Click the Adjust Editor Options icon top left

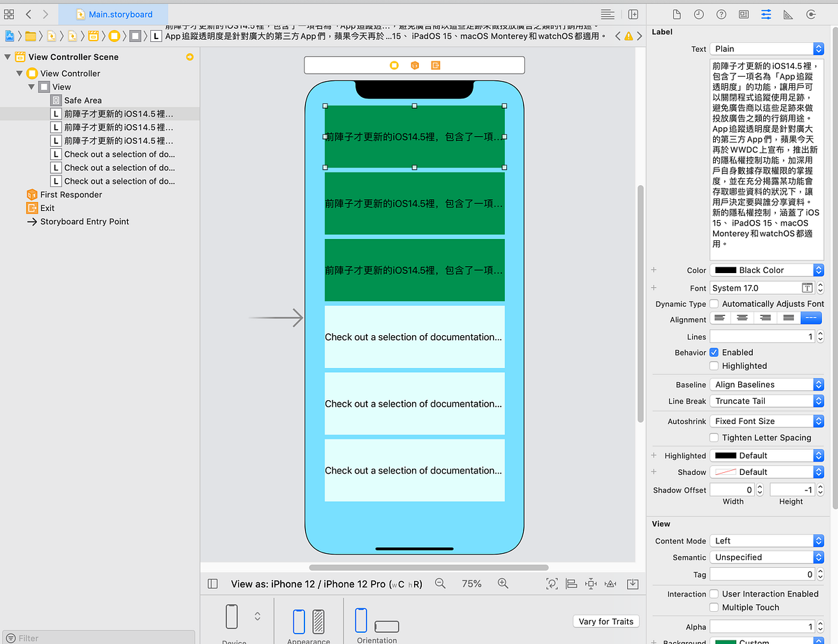pyautogui.click(x=10, y=14)
